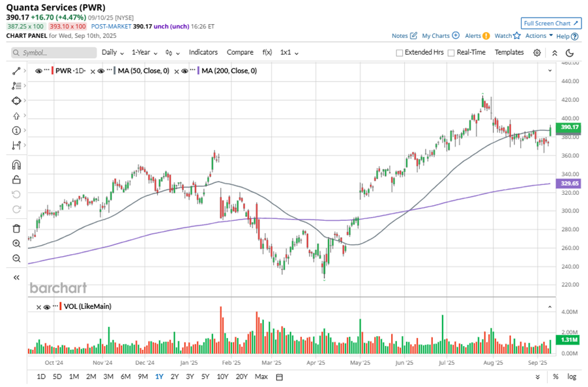The height and width of the screenshot is (387, 588).
Task: Open Notes for PWR
Action: click(404, 36)
